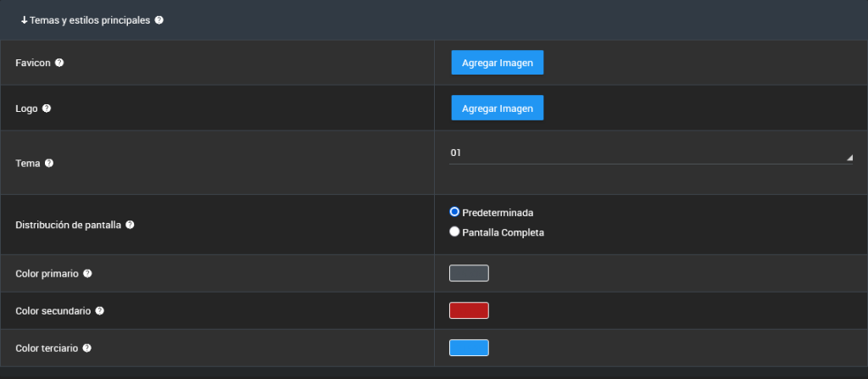Click Agregar Imagen button for Favicon
868x379 pixels.
pyautogui.click(x=497, y=63)
